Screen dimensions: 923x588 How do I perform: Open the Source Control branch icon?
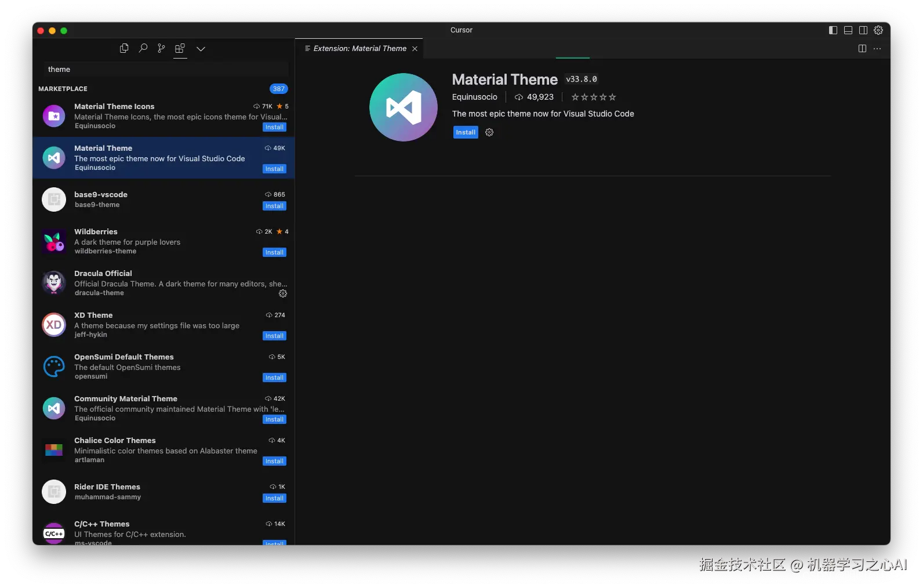pos(161,49)
